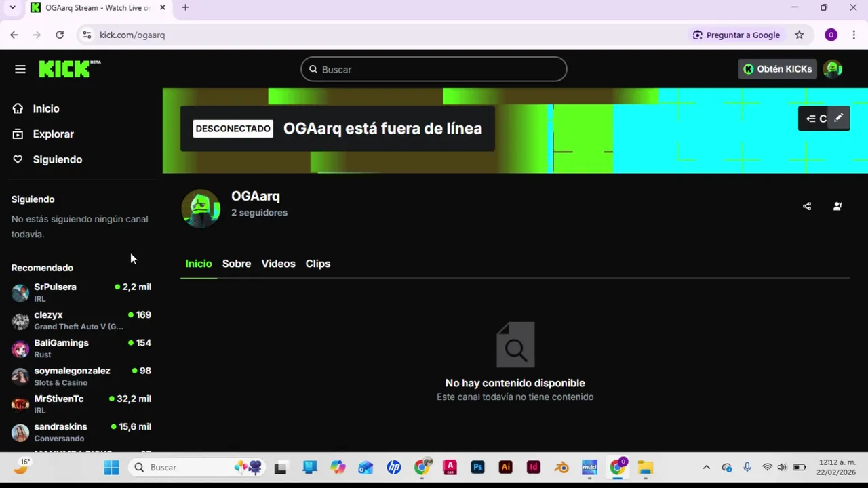
Task: Open InDesign from the taskbar
Action: pos(534,468)
